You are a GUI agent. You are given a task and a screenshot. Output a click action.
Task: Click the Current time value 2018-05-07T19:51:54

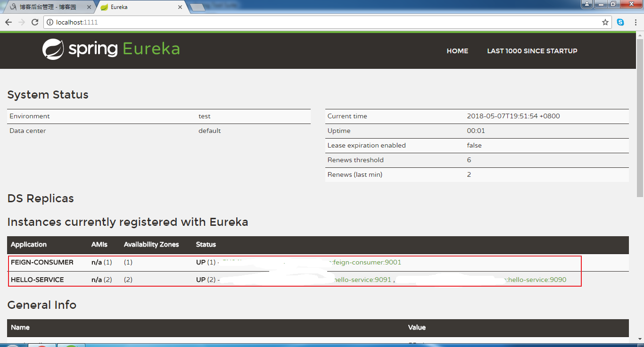tap(513, 116)
